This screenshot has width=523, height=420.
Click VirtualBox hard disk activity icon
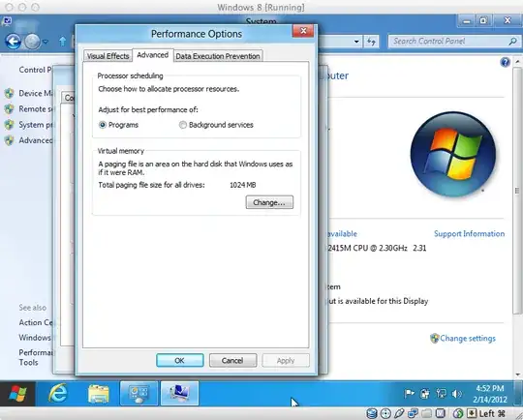tap(372, 413)
